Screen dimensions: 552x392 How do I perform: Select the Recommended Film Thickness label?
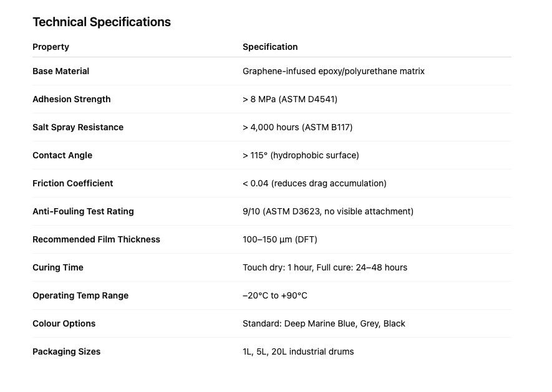pos(96,239)
